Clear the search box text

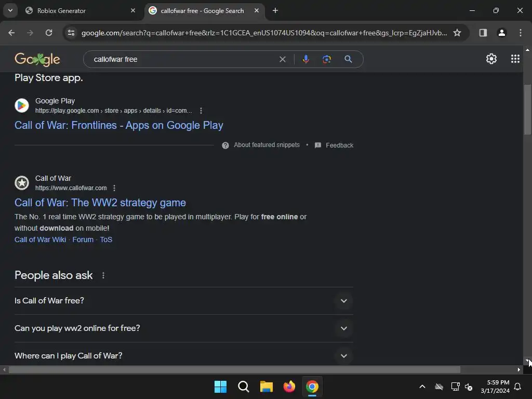click(x=282, y=59)
